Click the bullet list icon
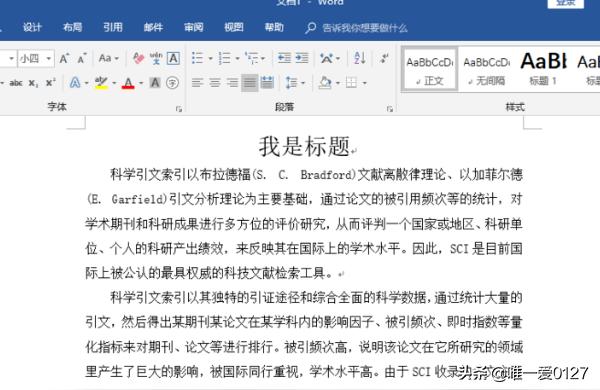600x390 pixels. click(x=197, y=58)
